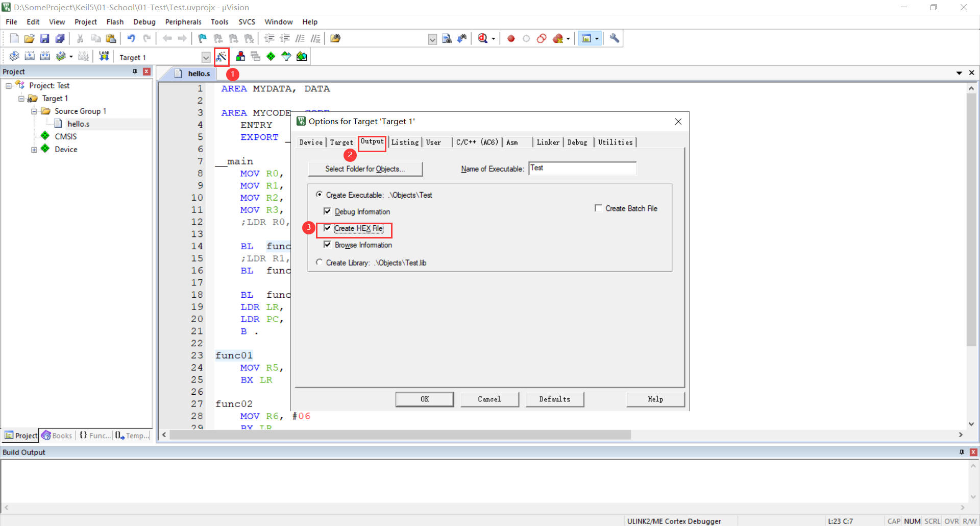This screenshot has width=980, height=526.
Task: Click the Download LOAD icon
Action: [104, 56]
